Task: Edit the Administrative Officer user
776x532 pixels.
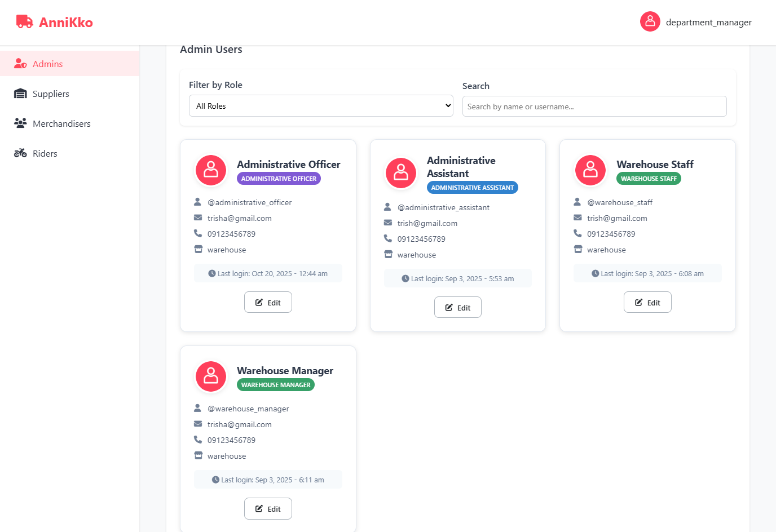Action: click(268, 303)
